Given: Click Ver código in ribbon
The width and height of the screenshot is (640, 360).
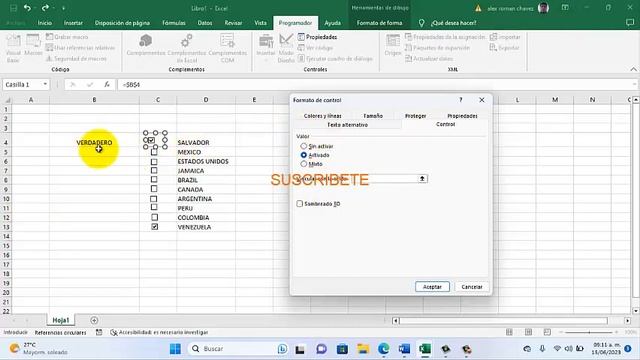Looking at the screenshot, I should pos(315,48).
